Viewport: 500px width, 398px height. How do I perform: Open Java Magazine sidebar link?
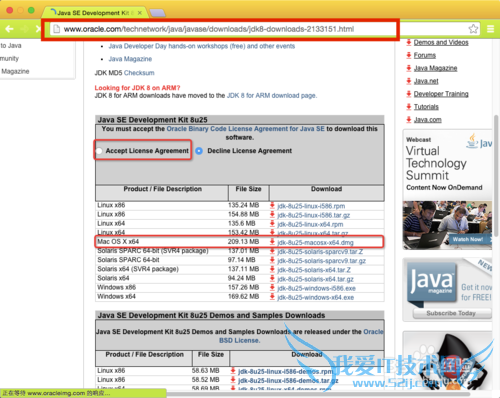(x=435, y=68)
